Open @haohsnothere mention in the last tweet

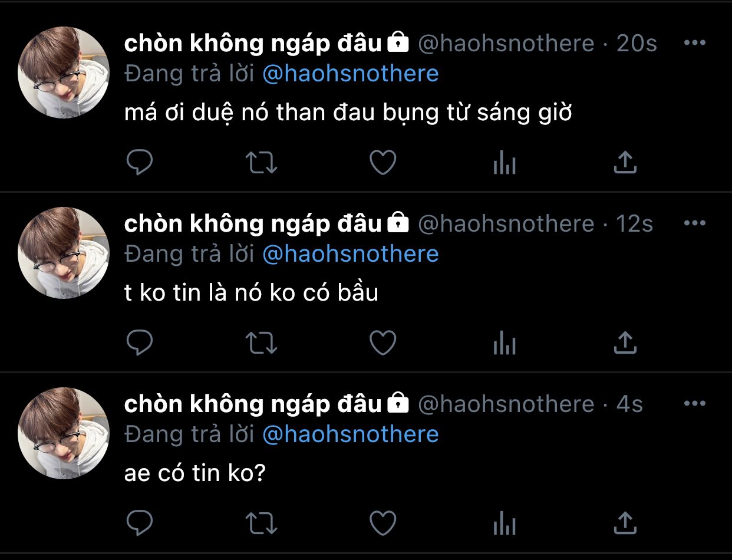tap(350, 434)
